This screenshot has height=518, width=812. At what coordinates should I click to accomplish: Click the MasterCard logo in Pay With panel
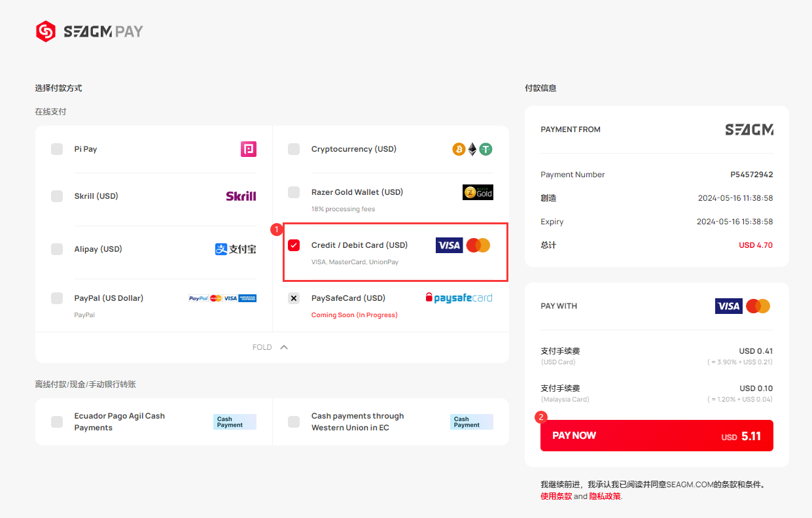click(x=758, y=306)
